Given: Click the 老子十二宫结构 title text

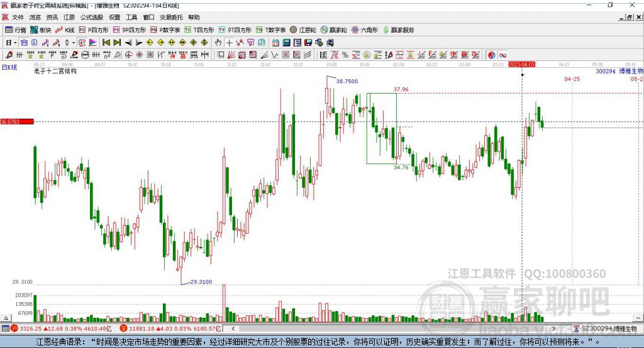Looking at the screenshot, I should [55, 71].
